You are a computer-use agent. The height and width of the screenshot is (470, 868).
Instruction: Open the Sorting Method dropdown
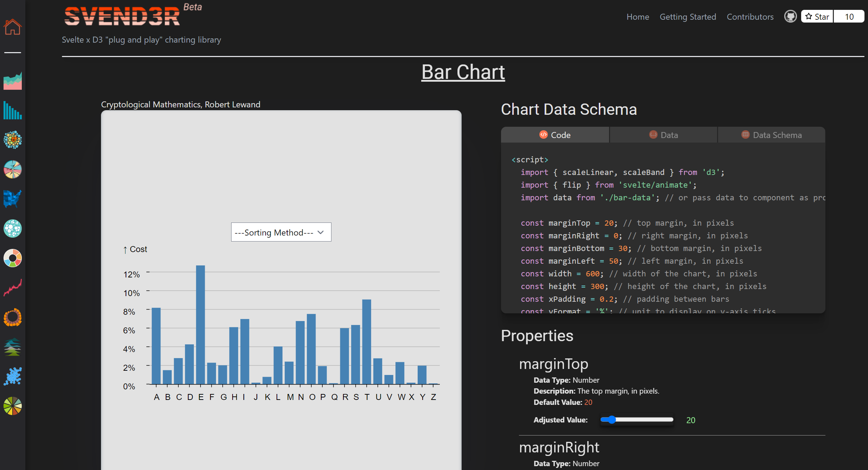click(x=281, y=232)
